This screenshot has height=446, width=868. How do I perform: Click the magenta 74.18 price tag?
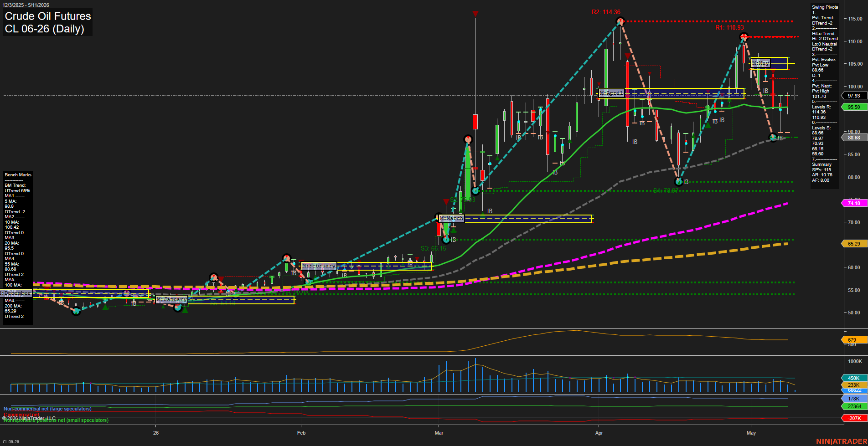tap(854, 203)
